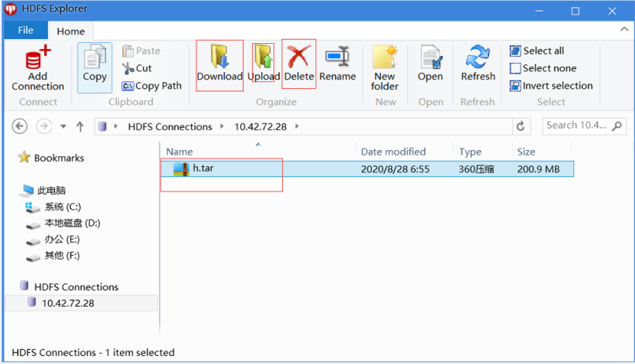635x364 pixels.
Task: Select the Download icon
Action: (219, 64)
